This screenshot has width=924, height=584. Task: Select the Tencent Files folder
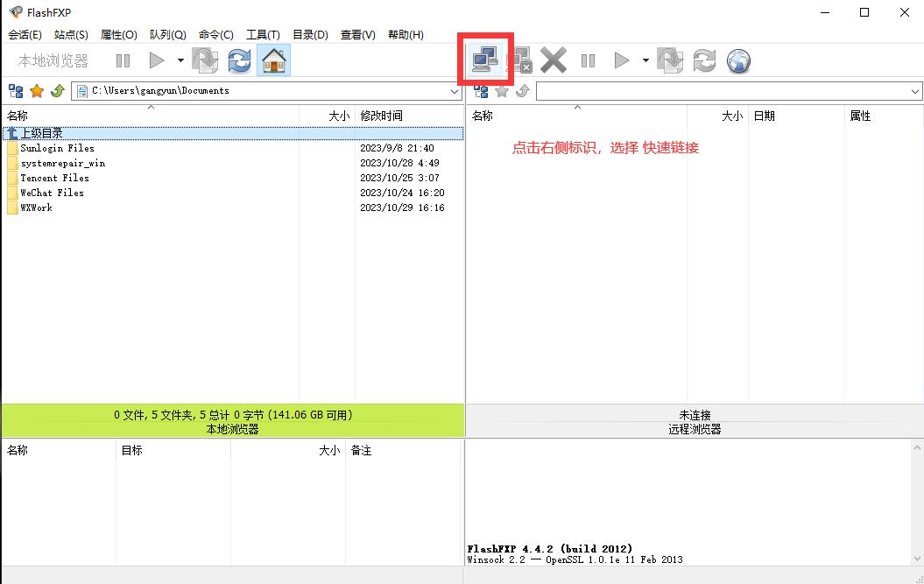pyautogui.click(x=54, y=178)
